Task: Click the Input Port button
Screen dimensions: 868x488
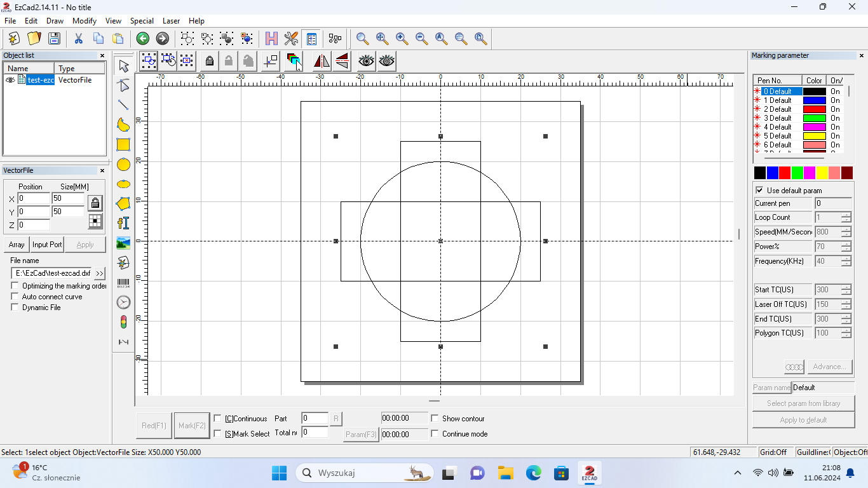Action: tap(47, 245)
